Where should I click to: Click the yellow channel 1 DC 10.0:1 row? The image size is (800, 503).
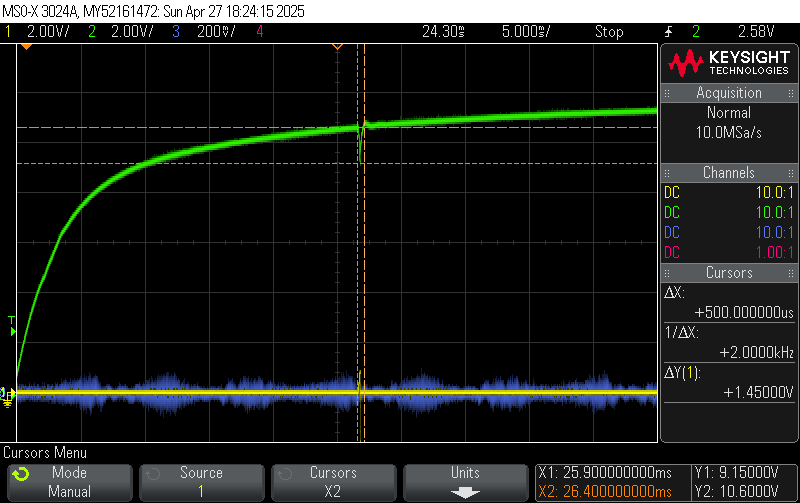point(729,192)
